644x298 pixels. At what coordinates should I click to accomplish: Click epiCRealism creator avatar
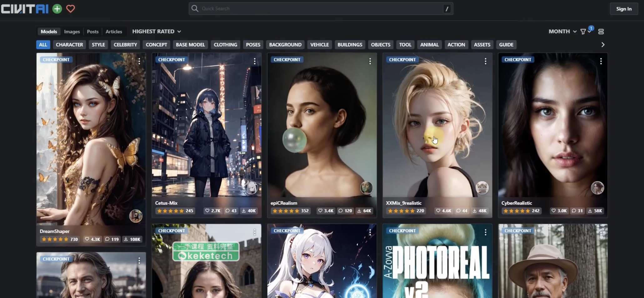[367, 188]
